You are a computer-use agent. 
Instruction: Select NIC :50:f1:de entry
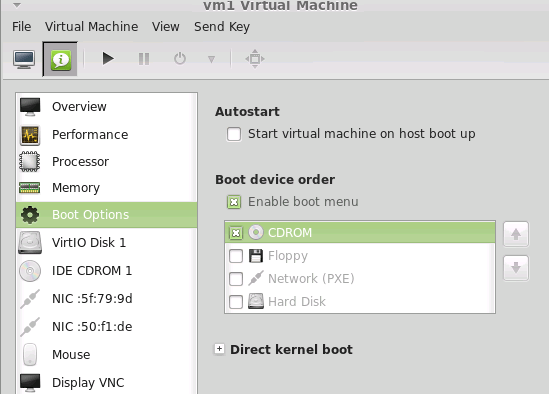pyautogui.click(x=107, y=326)
